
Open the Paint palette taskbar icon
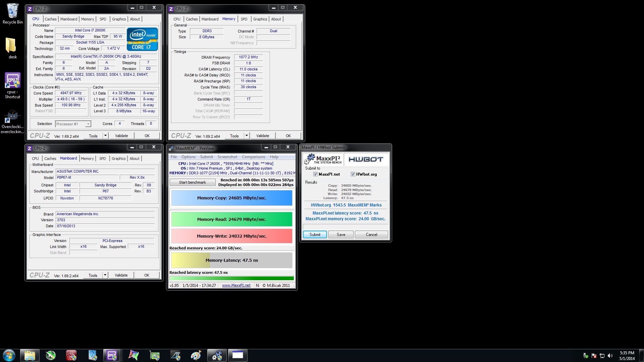click(x=196, y=355)
